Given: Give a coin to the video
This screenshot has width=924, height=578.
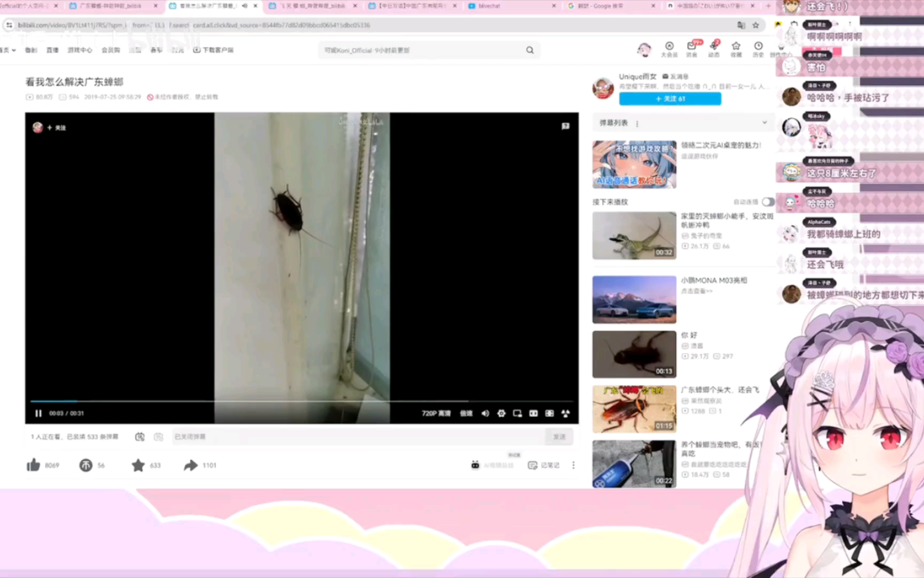Looking at the screenshot, I should [86, 465].
